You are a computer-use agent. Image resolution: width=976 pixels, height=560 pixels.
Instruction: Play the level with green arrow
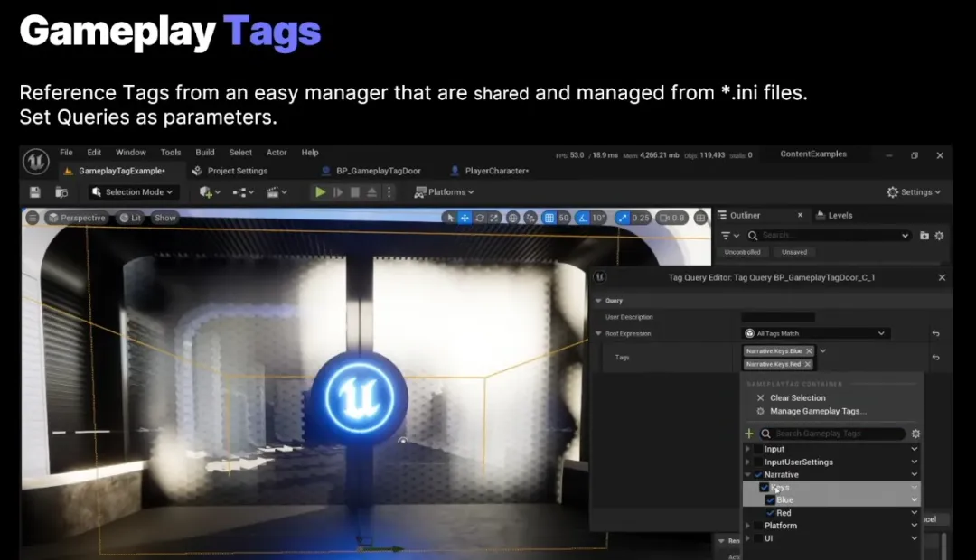[320, 192]
